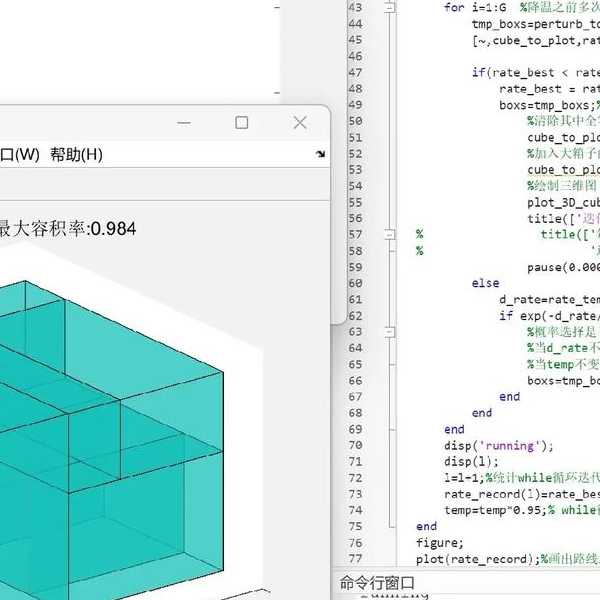Click the 命令行窗口 panel title
The width and height of the screenshot is (600, 600).
click(377, 583)
